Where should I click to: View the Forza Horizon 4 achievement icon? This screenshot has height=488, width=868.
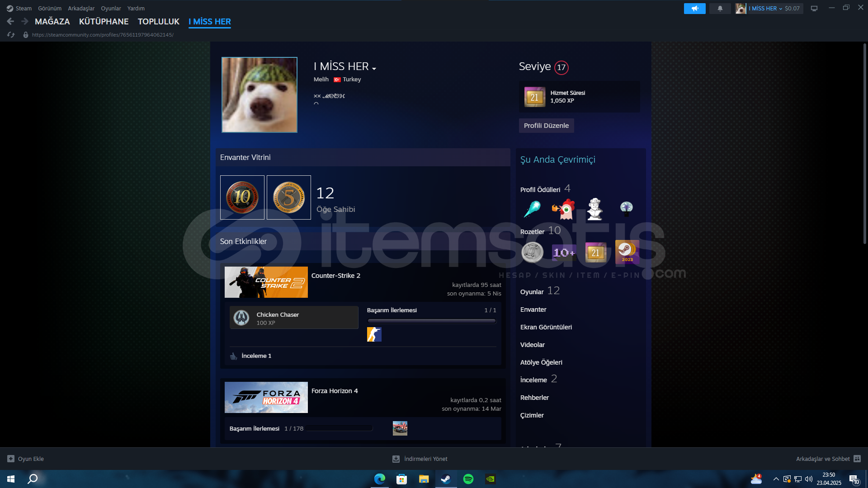coord(400,428)
